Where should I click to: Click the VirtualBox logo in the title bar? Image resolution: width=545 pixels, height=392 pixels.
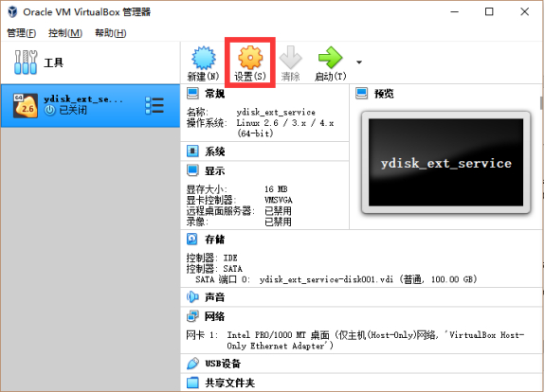coord(12,11)
